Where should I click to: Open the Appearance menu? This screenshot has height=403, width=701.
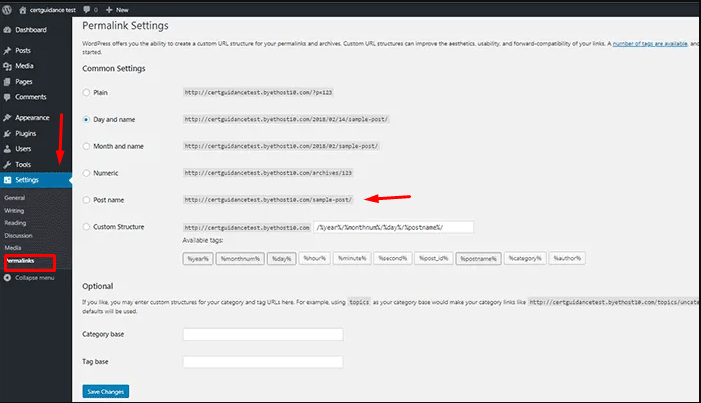pos(32,118)
